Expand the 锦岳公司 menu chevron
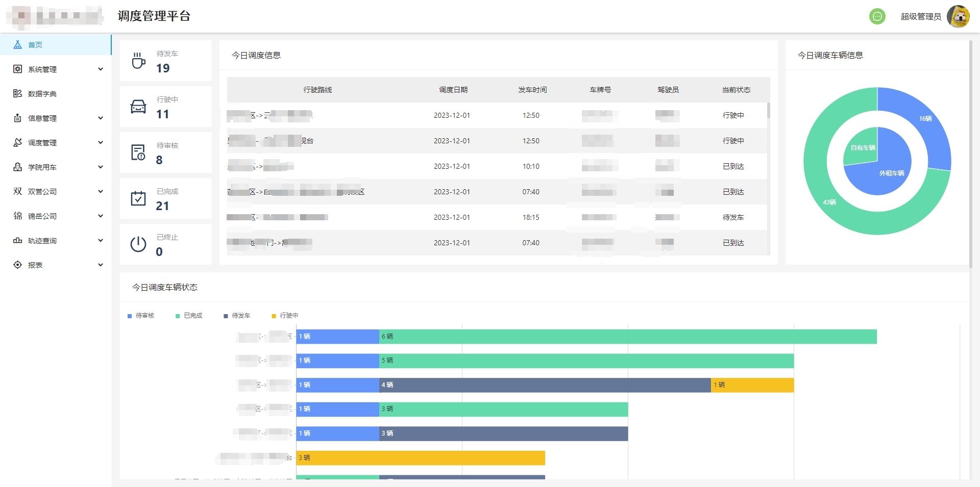The width and height of the screenshot is (980, 487). (101, 216)
